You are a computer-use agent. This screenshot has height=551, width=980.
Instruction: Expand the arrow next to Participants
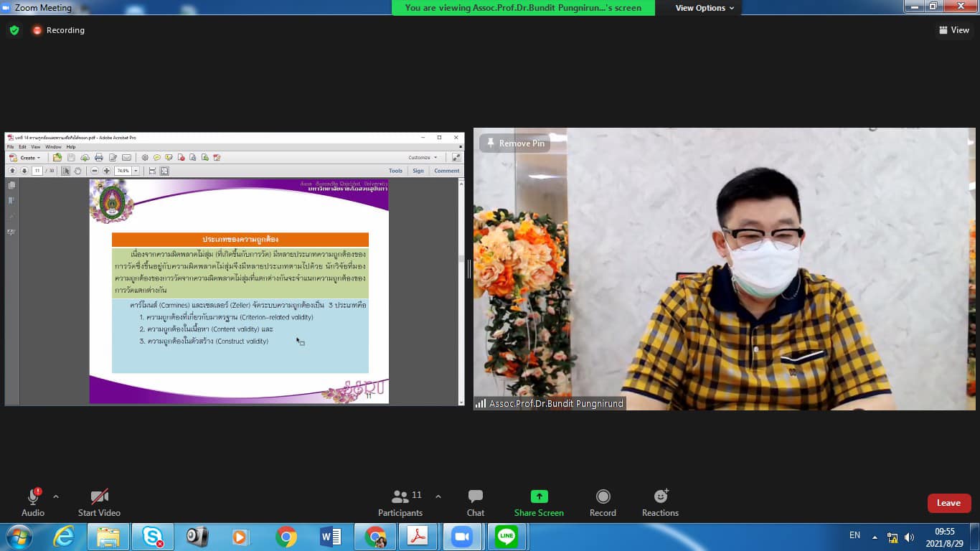[438, 496]
